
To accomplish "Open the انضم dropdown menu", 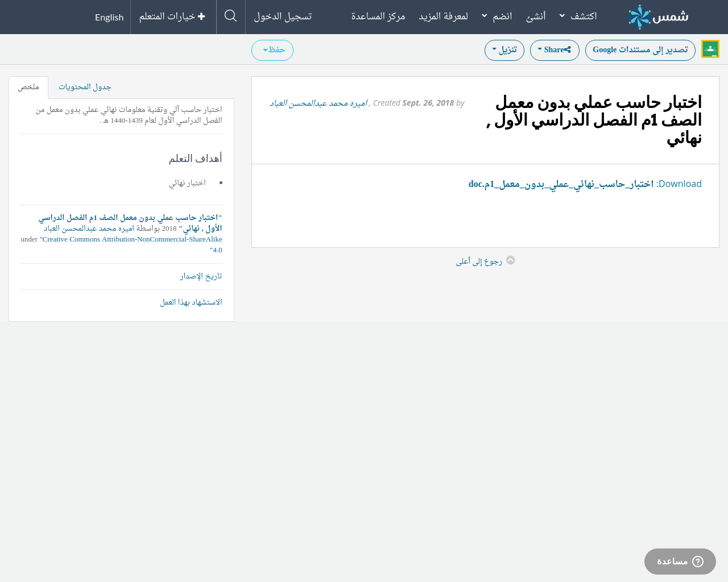I will point(497,16).
